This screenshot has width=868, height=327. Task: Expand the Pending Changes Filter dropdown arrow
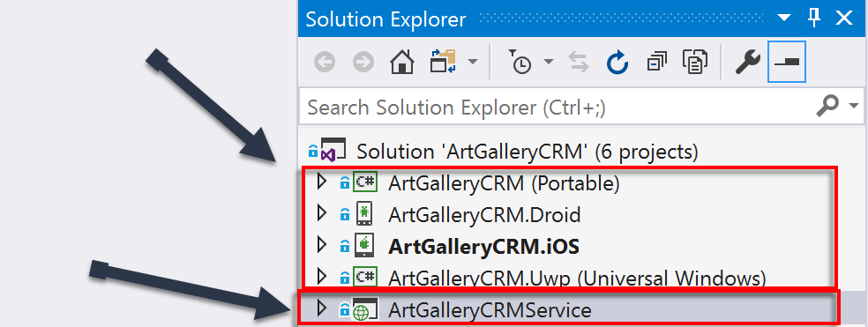tap(548, 62)
